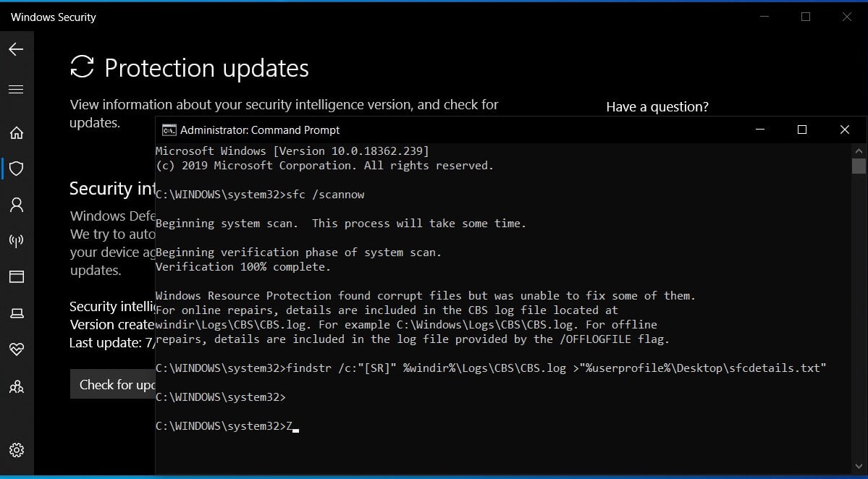Minimize the Command Prompt window
Screen dimensions: 868x479
(760, 130)
